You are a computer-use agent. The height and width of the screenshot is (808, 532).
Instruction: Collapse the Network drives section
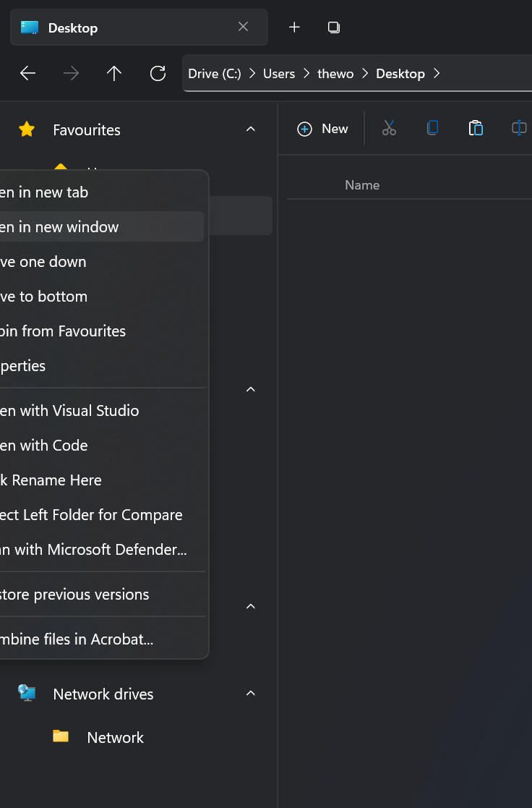[250, 693]
